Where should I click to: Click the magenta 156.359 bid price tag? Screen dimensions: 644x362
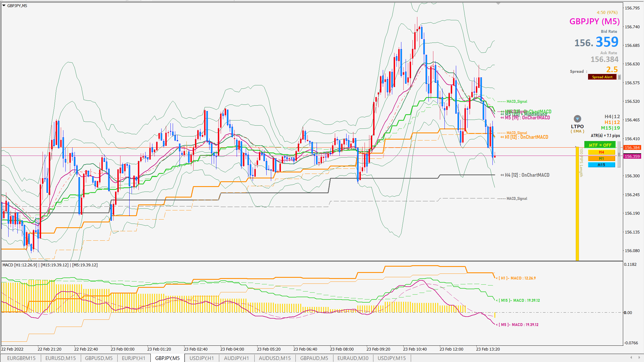632,156
